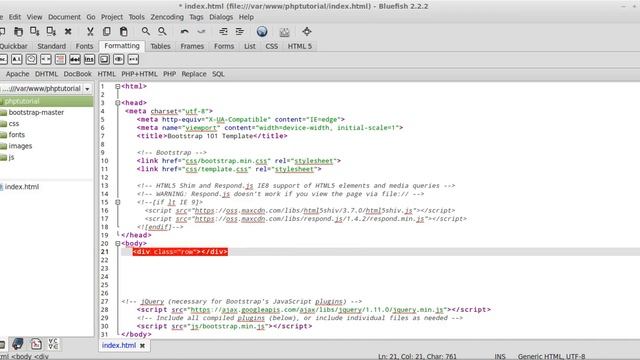Select the fonts folder in file tree
The image size is (640, 360).
(17, 135)
